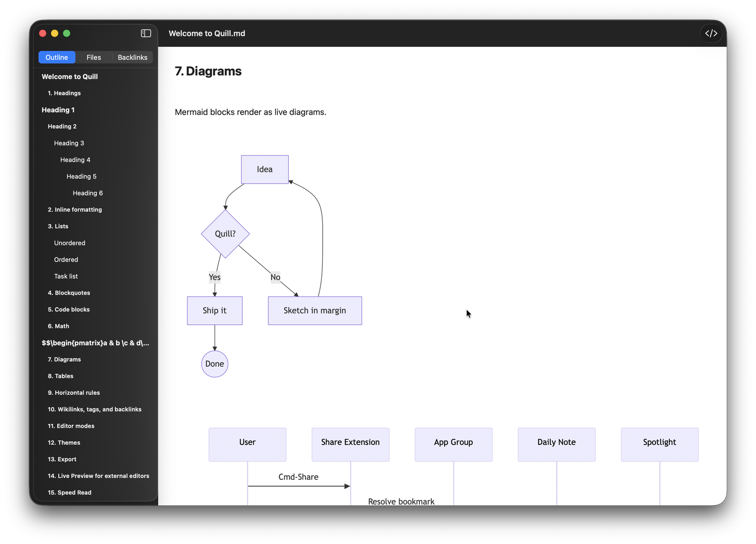Click the Sketch in margin node
This screenshot has height=544, width=756.
click(315, 311)
